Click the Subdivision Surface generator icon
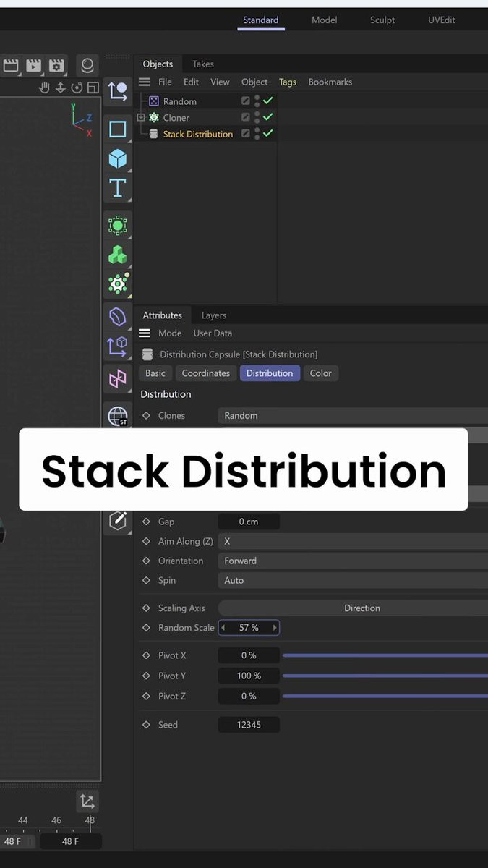 [117, 226]
